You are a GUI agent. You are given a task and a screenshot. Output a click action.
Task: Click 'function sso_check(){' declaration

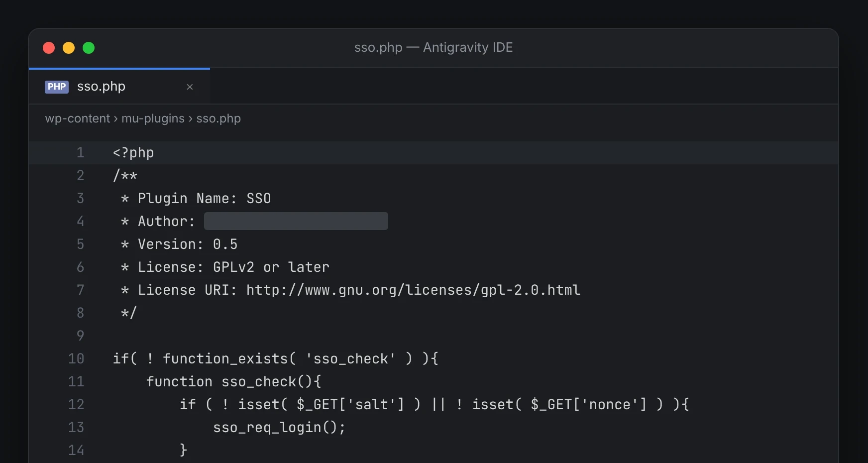click(234, 381)
